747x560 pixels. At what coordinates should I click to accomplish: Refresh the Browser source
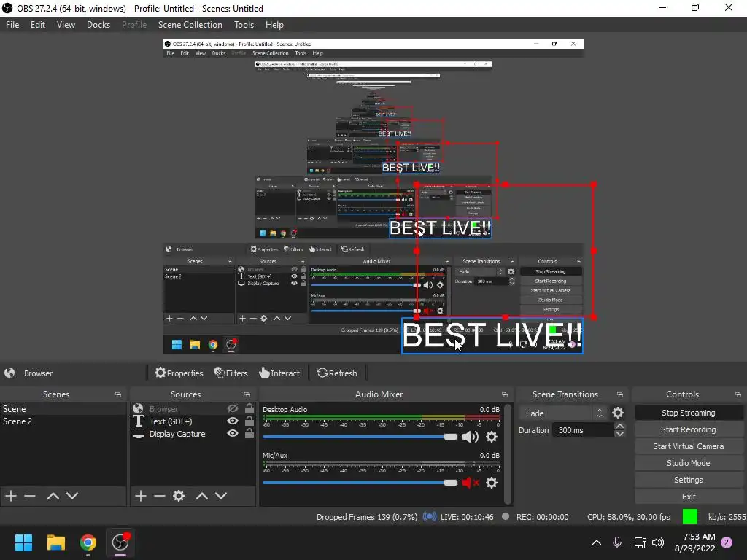pyautogui.click(x=337, y=373)
